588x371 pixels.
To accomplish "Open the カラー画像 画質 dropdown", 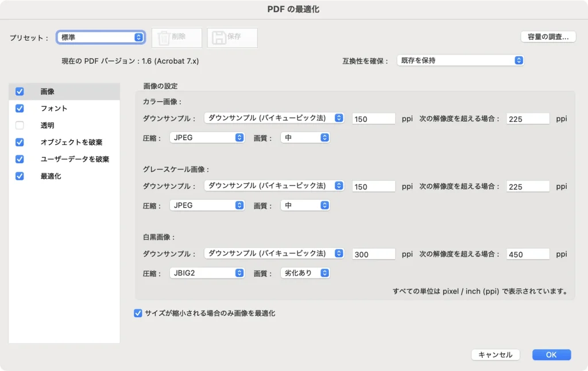I will pyautogui.click(x=305, y=138).
